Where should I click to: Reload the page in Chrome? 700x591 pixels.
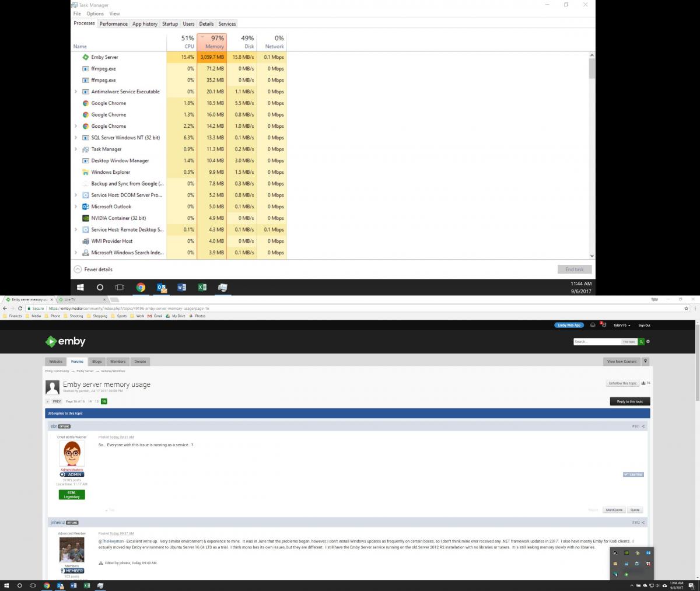click(20, 308)
